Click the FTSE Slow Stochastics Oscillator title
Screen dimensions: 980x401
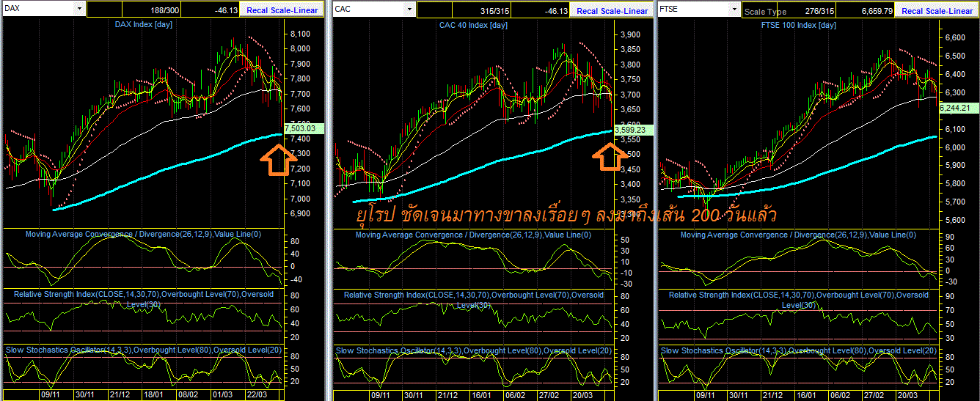tap(798, 350)
